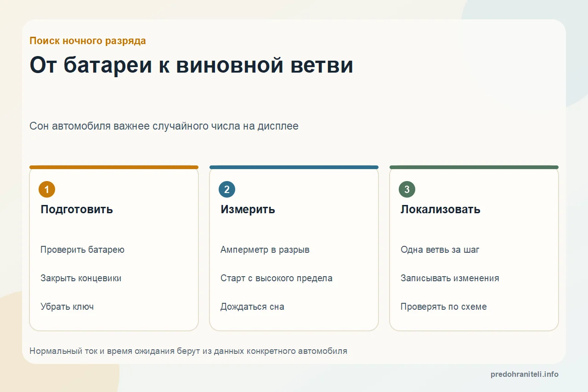Click 'Закрыть концевики' item
This screenshot has height=392, width=588.
[x=81, y=278]
